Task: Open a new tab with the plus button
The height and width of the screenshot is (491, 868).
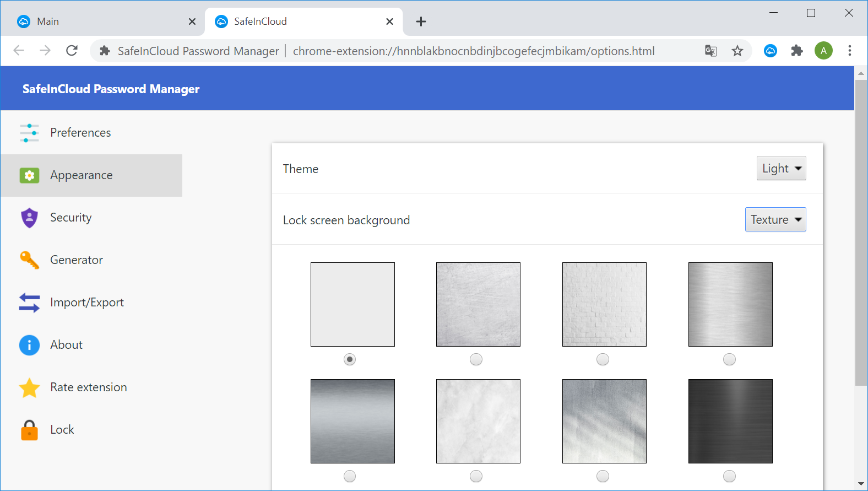Action: pos(421,21)
